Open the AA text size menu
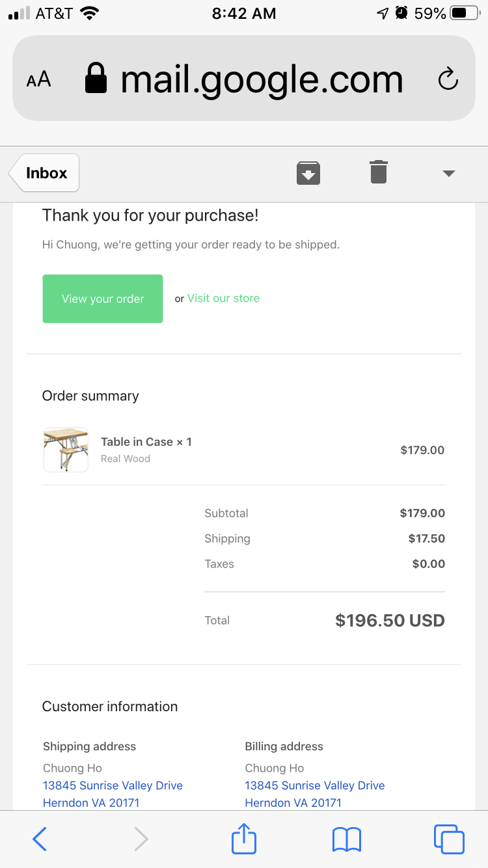The image size is (488, 868). pos(38,79)
